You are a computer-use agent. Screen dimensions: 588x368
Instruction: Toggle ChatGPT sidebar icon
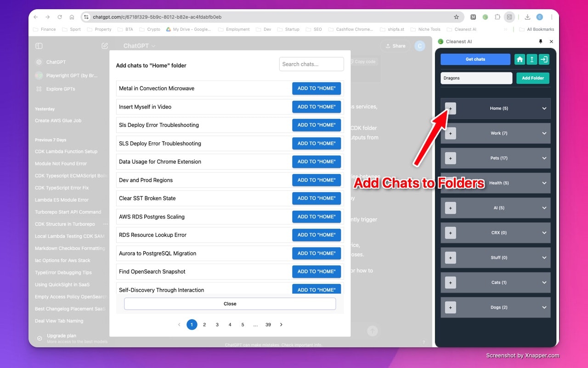pyautogui.click(x=39, y=46)
